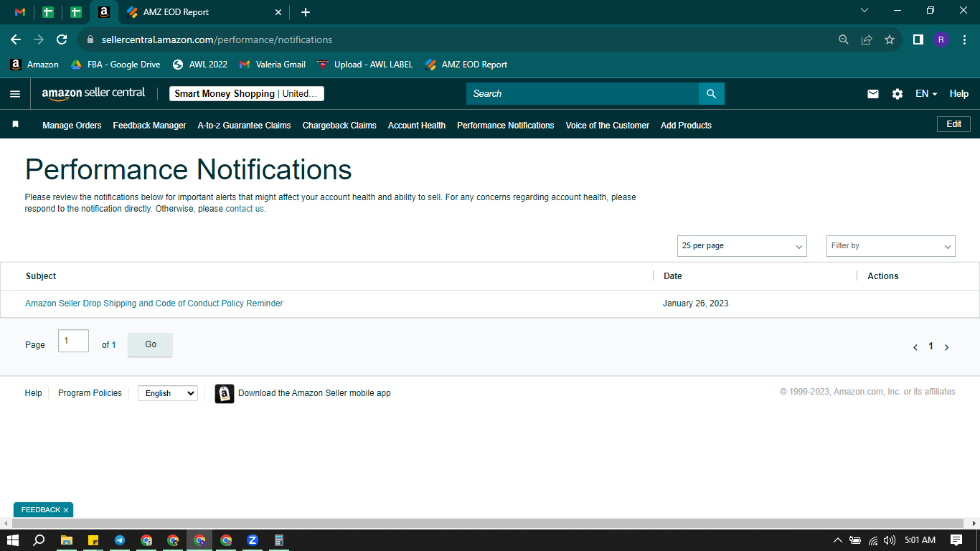Open File Explorer from taskbar
The width and height of the screenshot is (980, 551).
(x=66, y=540)
